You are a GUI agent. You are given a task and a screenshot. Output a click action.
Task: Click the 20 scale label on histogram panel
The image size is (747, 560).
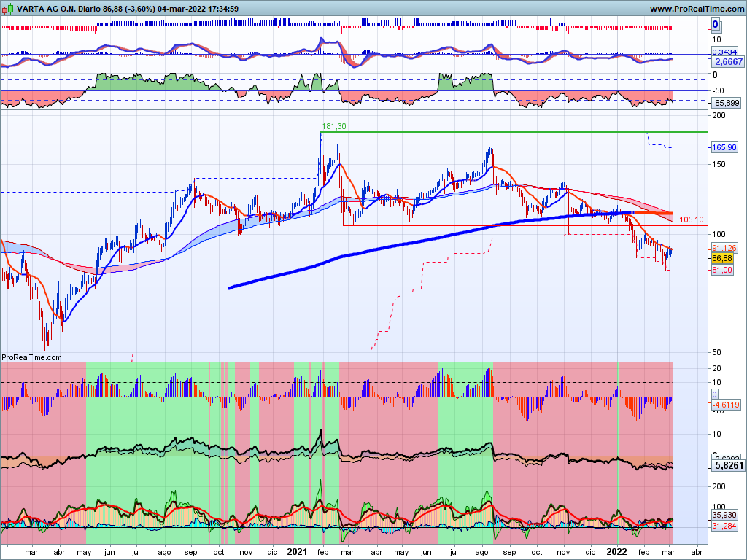717,368
